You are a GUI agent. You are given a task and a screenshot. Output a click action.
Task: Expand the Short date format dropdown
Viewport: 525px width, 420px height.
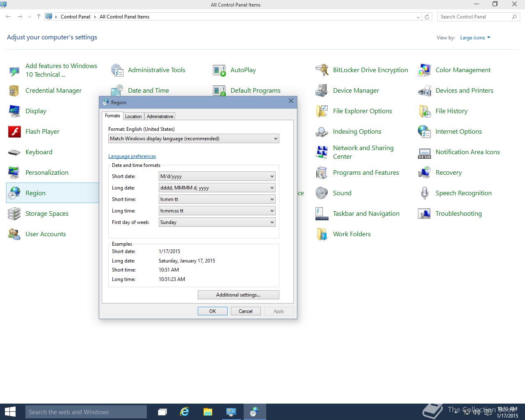tap(217, 176)
